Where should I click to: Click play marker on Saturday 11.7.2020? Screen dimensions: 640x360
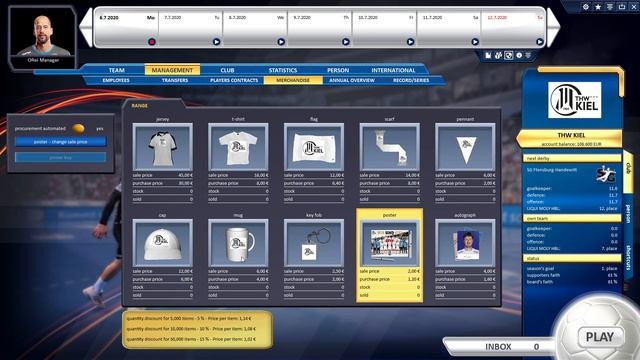click(475, 42)
